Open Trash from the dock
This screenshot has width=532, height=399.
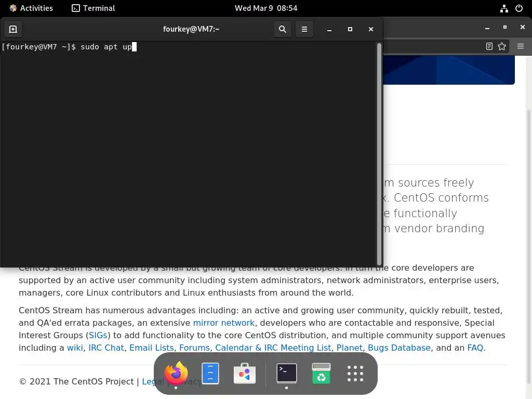[x=321, y=373]
